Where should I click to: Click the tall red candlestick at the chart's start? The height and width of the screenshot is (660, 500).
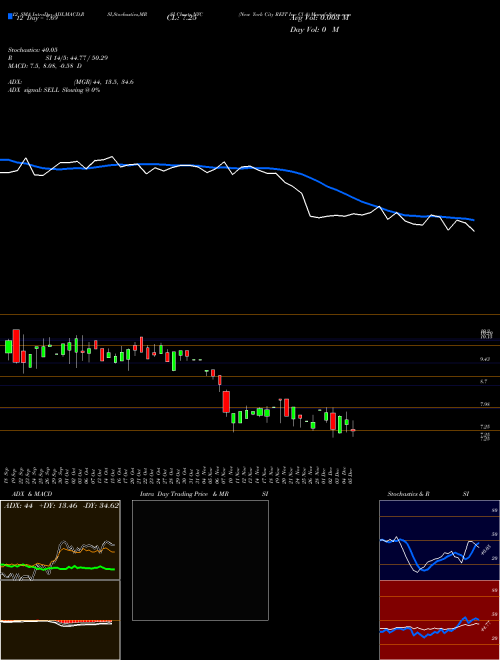16,346
